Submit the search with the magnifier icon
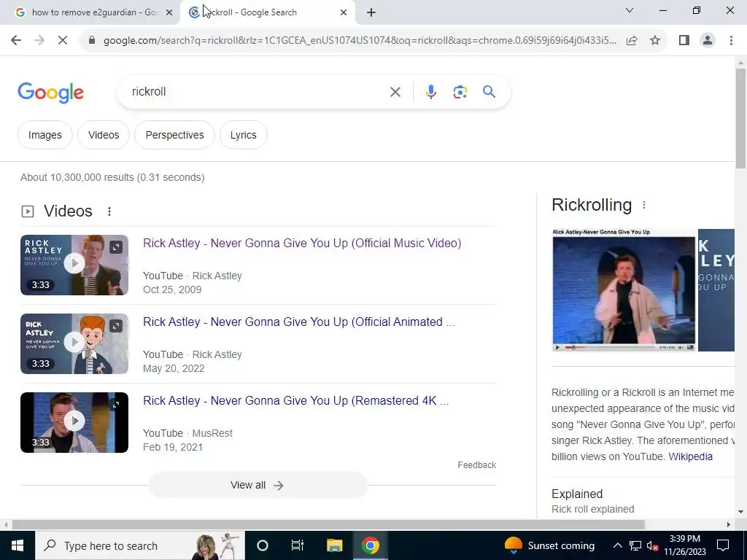The image size is (747, 560). coord(489,92)
